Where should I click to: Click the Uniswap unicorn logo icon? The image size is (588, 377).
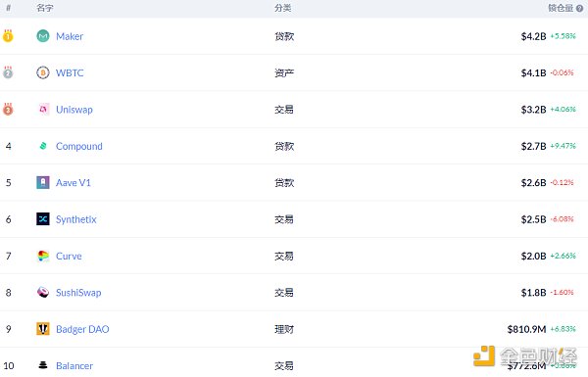tap(43, 109)
